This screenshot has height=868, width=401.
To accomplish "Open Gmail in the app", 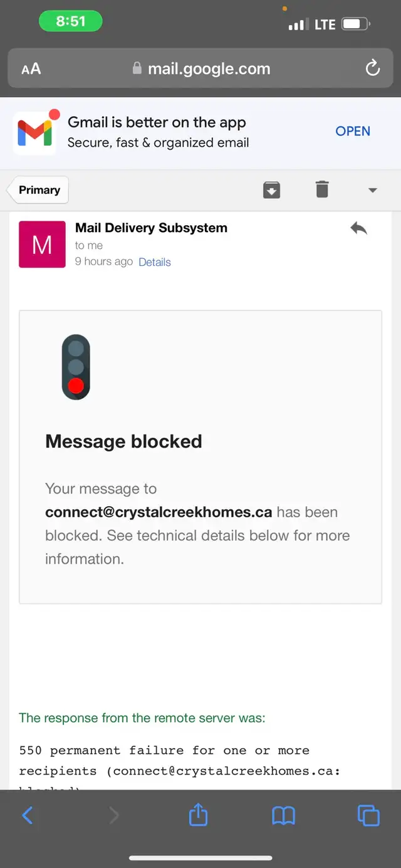I will click(x=353, y=131).
